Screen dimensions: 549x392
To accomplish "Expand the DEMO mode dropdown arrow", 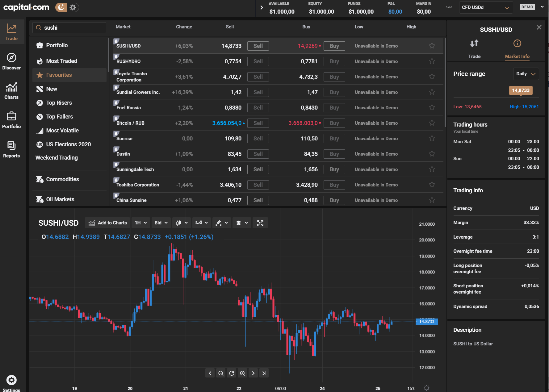I will click(542, 7).
